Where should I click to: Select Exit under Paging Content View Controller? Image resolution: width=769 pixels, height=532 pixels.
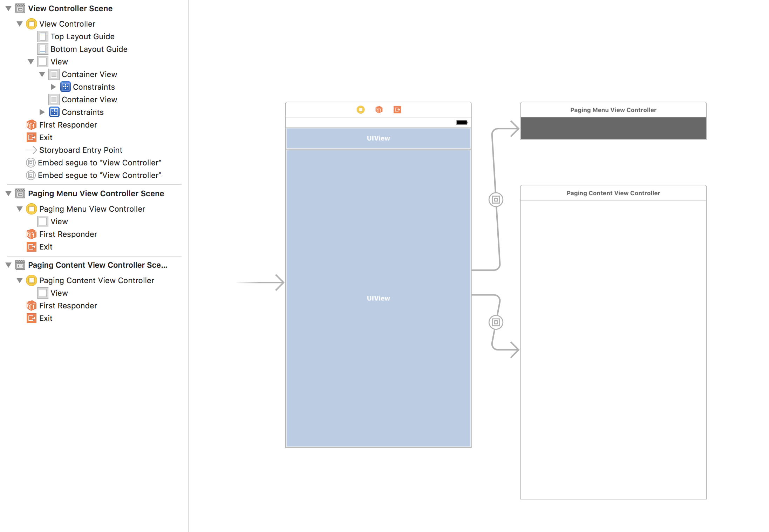[x=46, y=318]
